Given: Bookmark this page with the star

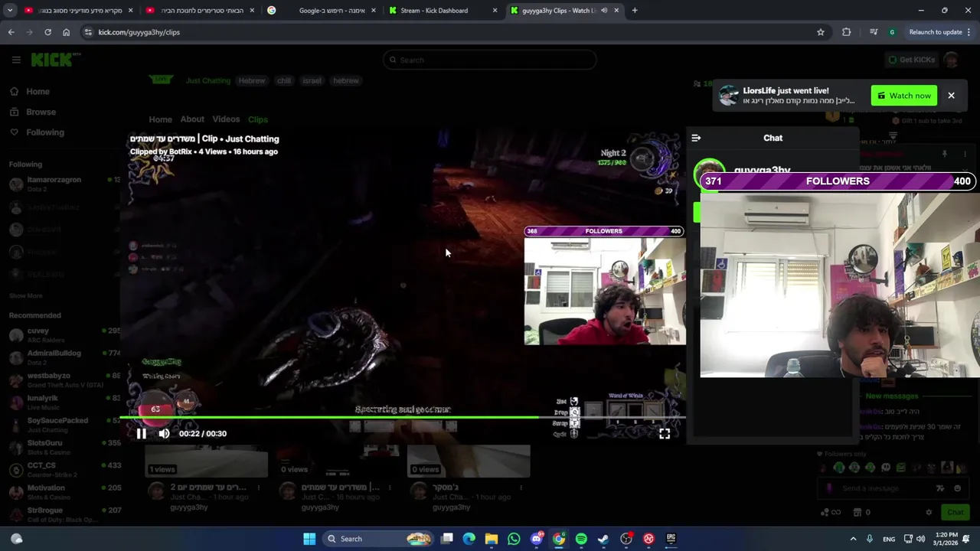Looking at the screenshot, I should tap(820, 32).
